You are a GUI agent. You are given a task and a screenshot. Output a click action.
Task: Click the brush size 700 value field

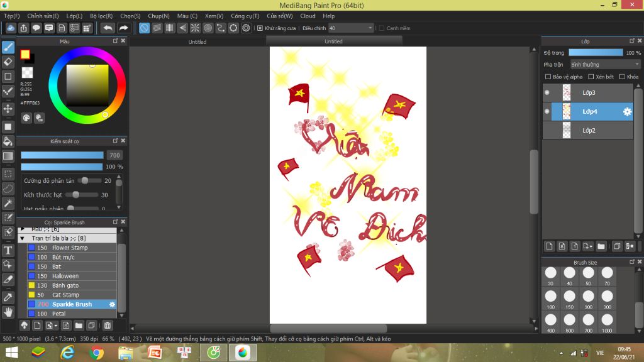(114, 155)
